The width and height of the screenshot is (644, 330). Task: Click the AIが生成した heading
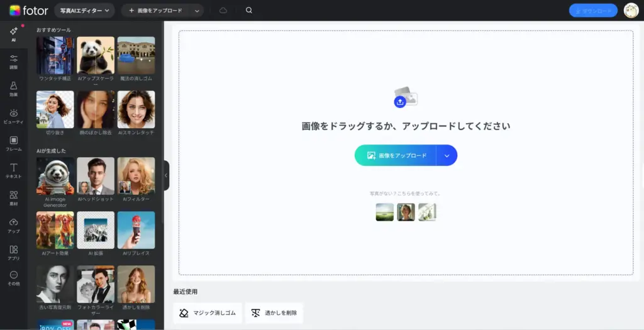click(x=51, y=151)
